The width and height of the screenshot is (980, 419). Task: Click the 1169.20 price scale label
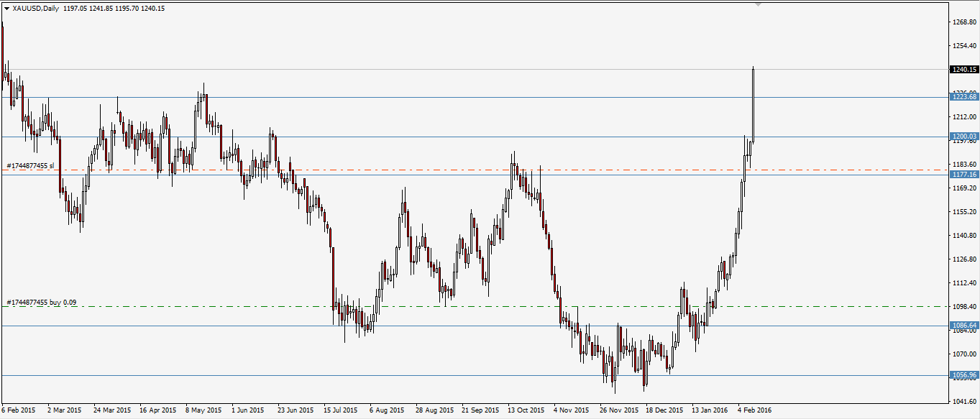coord(964,188)
